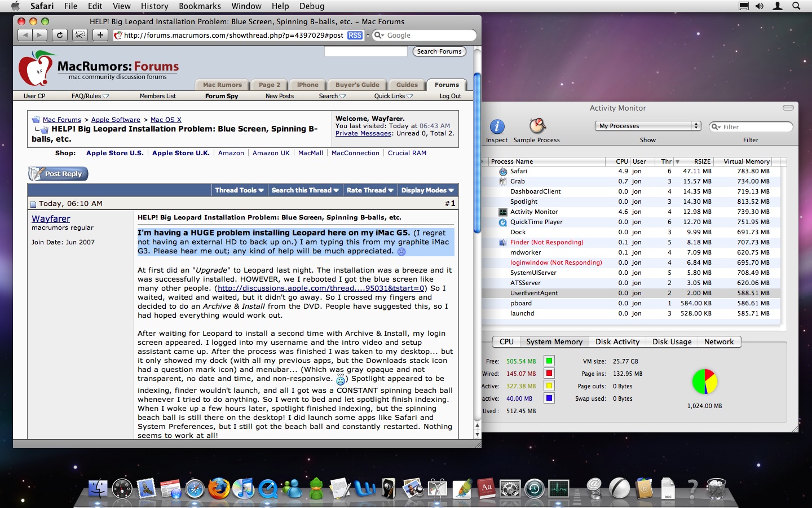Click the memory usage pie chart
The height and width of the screenshot is (508, 812).
click(704, 382)
